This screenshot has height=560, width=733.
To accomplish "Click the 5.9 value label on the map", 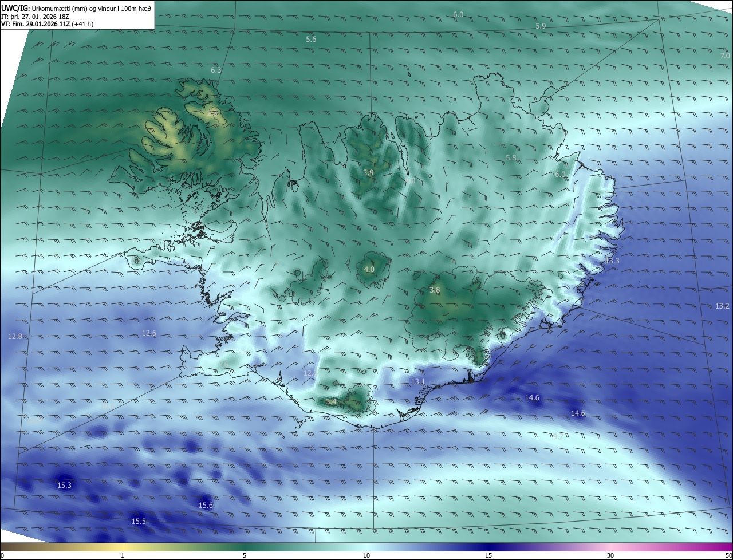I will click(541, 26).
